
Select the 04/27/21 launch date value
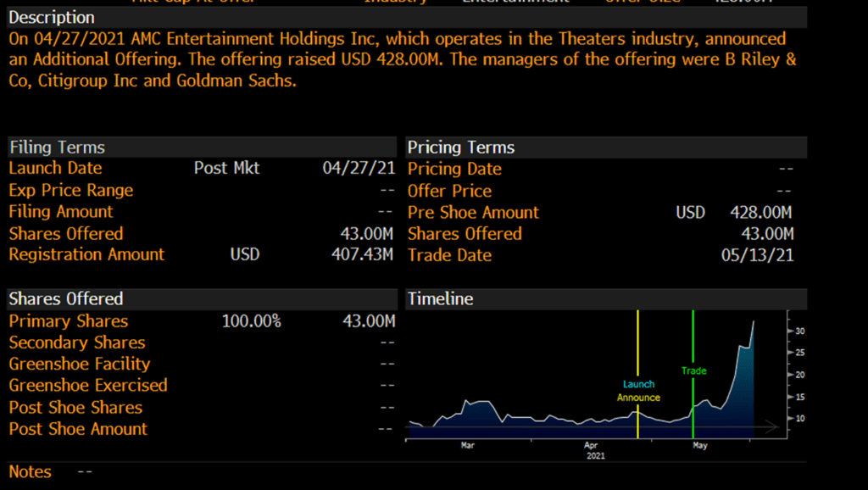(359, 169)
